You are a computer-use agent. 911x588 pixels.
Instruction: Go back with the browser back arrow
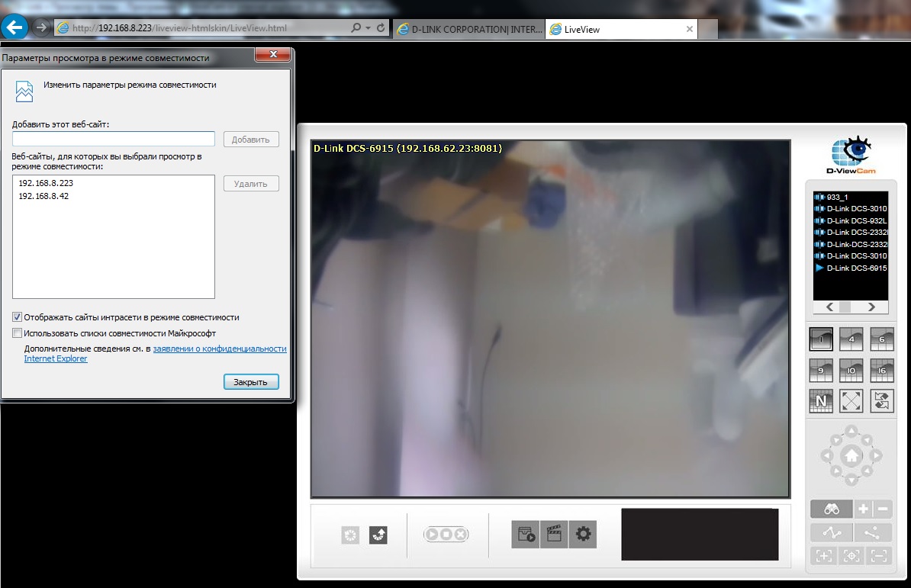[x=14, y=27]
